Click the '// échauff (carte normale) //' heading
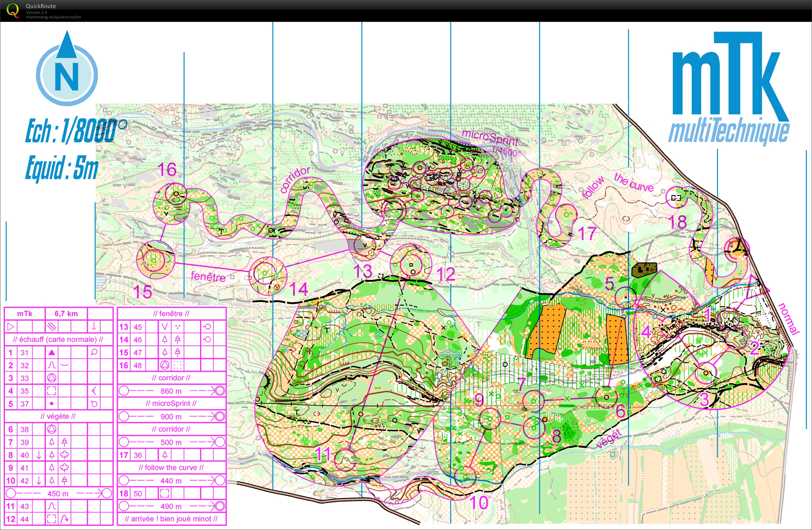 [x=58, y=339]
